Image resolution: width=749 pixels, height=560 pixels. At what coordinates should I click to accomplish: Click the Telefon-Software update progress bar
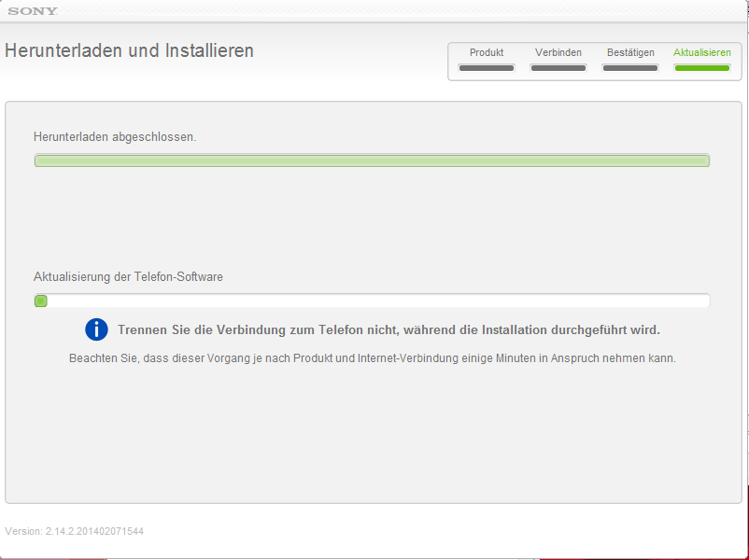tap(372, 301)
